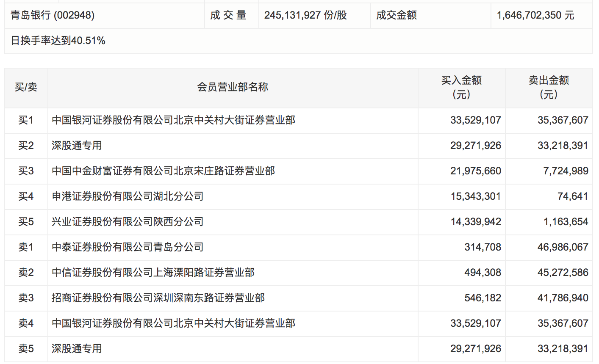Image resolution: width=599 pixels, height=364 pixels.
Task: Select the 卖3 row label
Action: (26, 298)
